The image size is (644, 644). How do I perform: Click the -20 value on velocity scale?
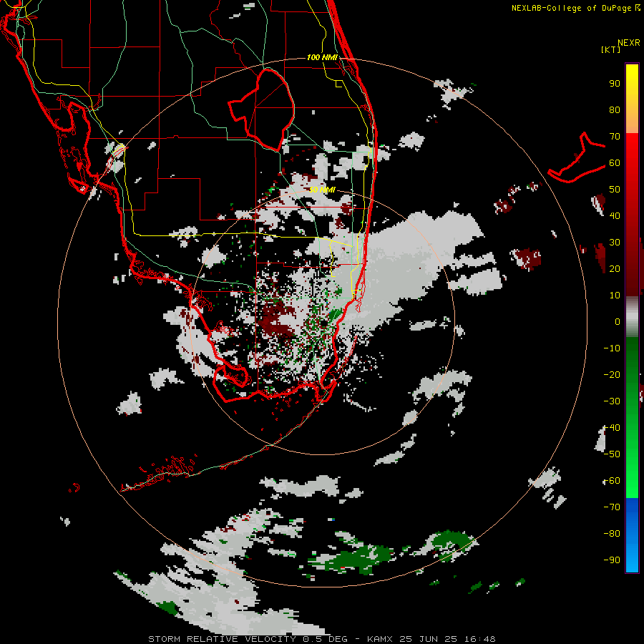tap(612, 374)
